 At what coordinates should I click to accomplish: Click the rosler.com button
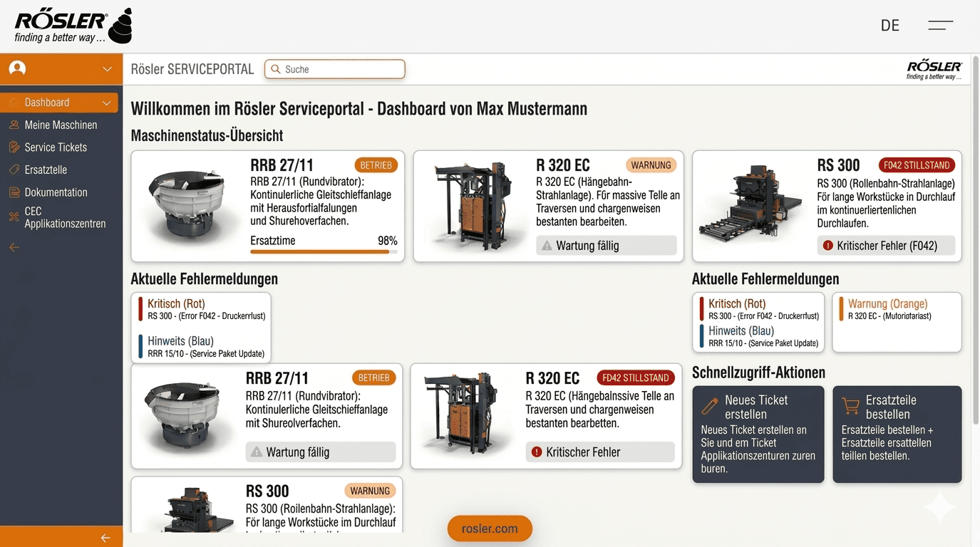tap(490, 528)
